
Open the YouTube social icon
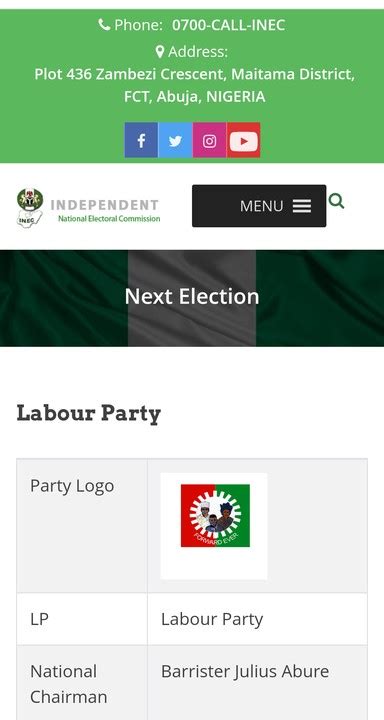pos(243,140)
